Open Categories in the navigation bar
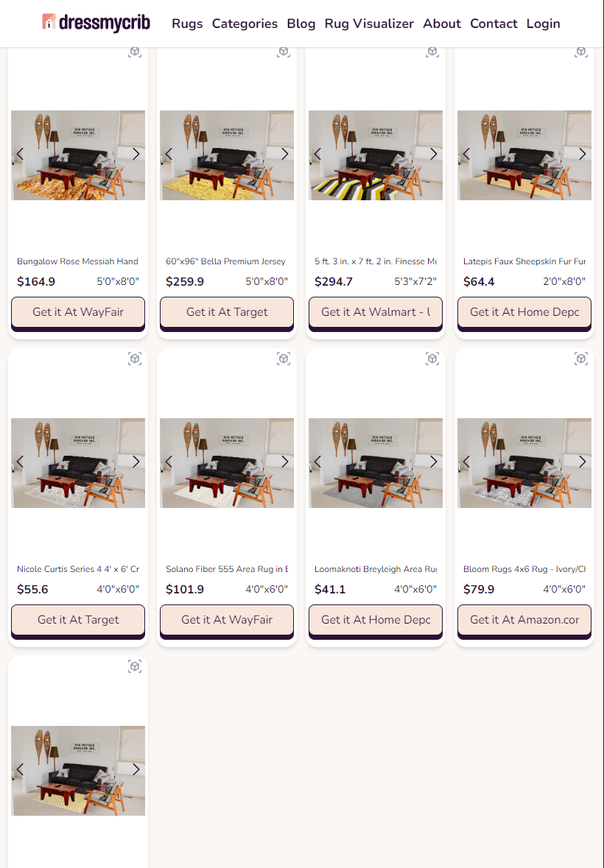Screen dimensions: 604x868 tap(245, 24)
